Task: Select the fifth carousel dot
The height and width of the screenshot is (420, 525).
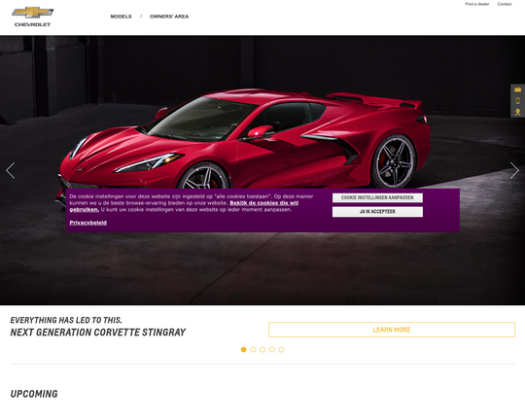Action: [281, 350]
